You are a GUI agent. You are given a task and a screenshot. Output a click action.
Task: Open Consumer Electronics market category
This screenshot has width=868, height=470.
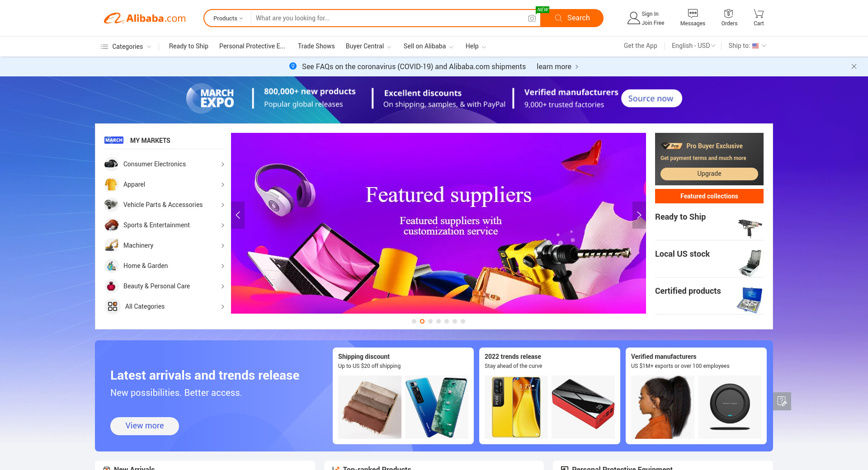(x=164, y=164)
